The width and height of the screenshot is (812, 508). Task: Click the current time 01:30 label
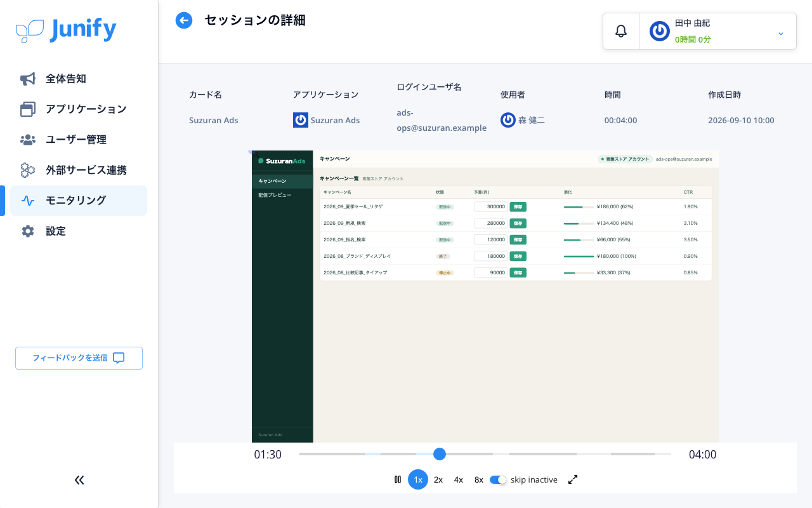tap(268, 455)
